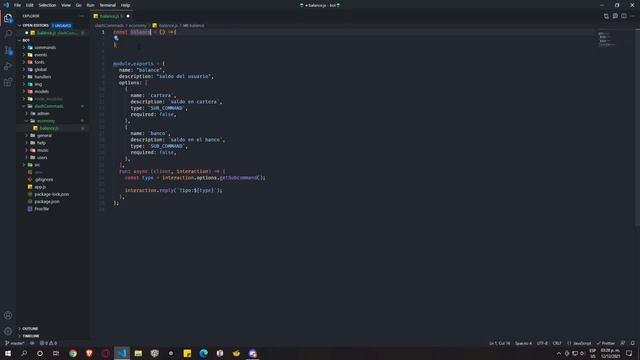The width and height of the screenshot is (640, 360).
Task: Click the Open Changes icon in editor toolbar
Action: 606,16
